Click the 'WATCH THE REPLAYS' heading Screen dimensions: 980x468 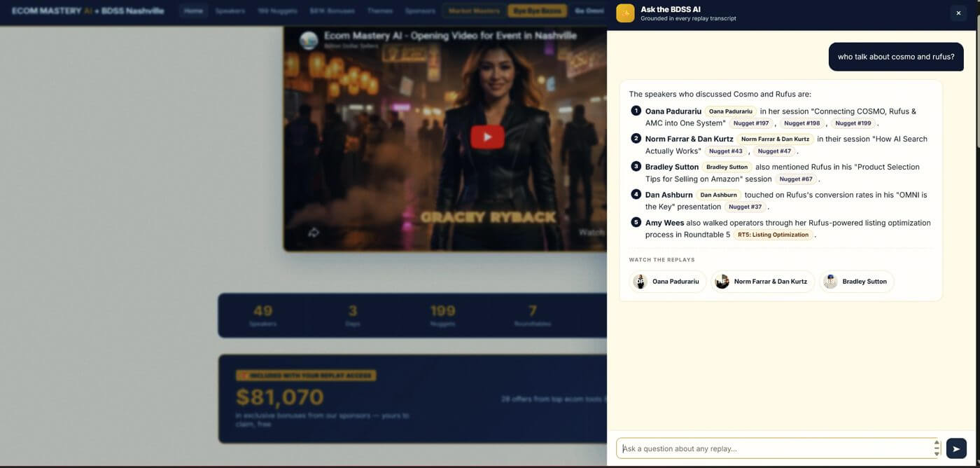point(661,260)
